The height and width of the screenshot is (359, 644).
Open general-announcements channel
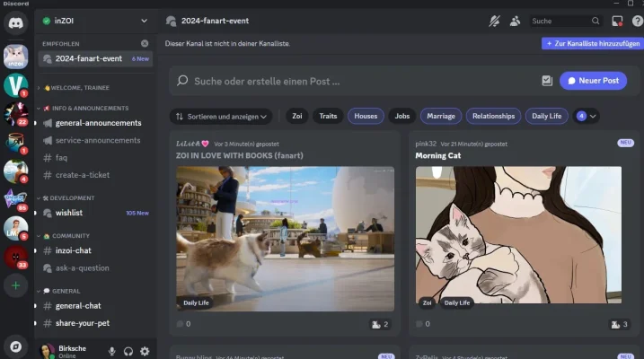pos(95,123)
